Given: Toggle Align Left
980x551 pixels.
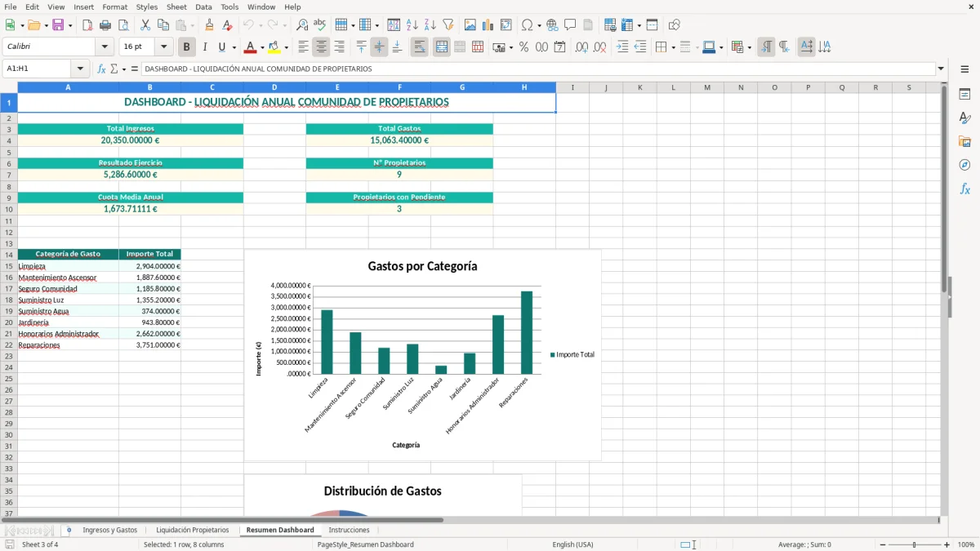Looking at the screenshot, I should (304, 47).
